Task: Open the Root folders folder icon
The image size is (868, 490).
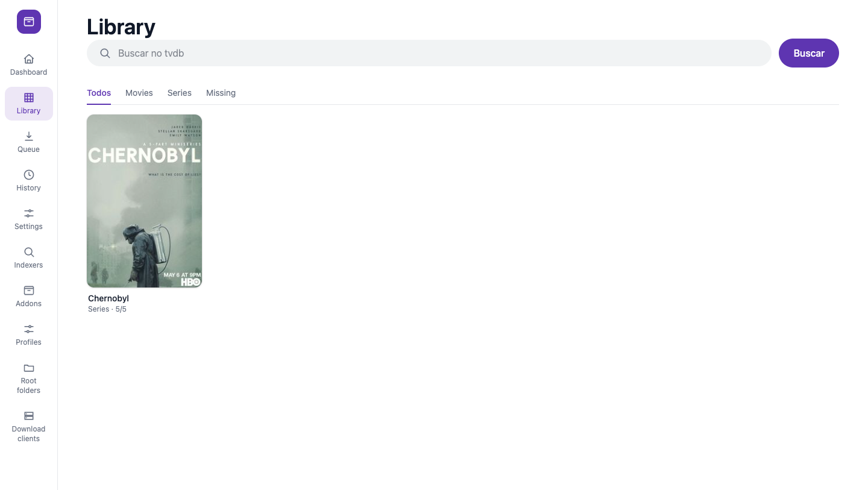Action: click(29, 368)
